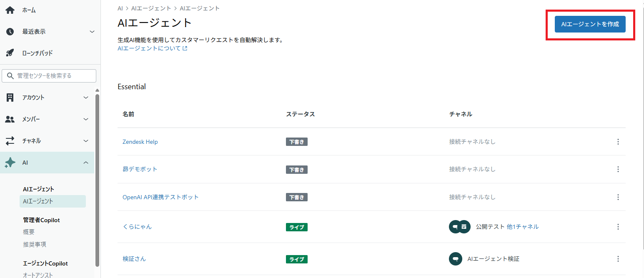
Task: Select 概要 under 管理者Copilot
Action: click(x=28, y=232)
